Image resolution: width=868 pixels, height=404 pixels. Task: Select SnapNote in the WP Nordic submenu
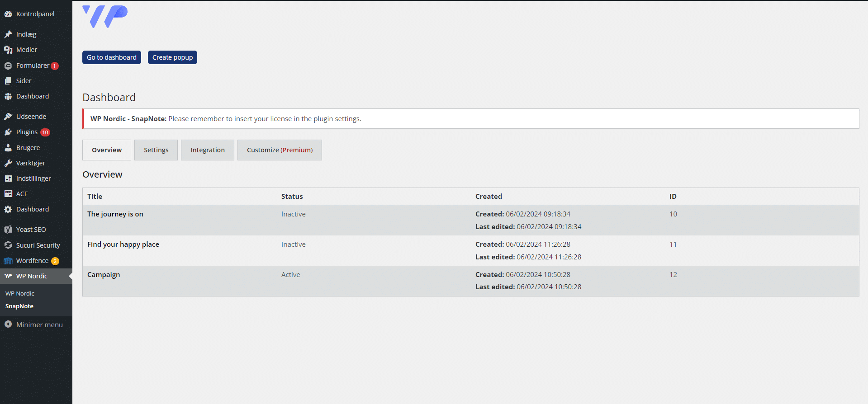point(19,306)
